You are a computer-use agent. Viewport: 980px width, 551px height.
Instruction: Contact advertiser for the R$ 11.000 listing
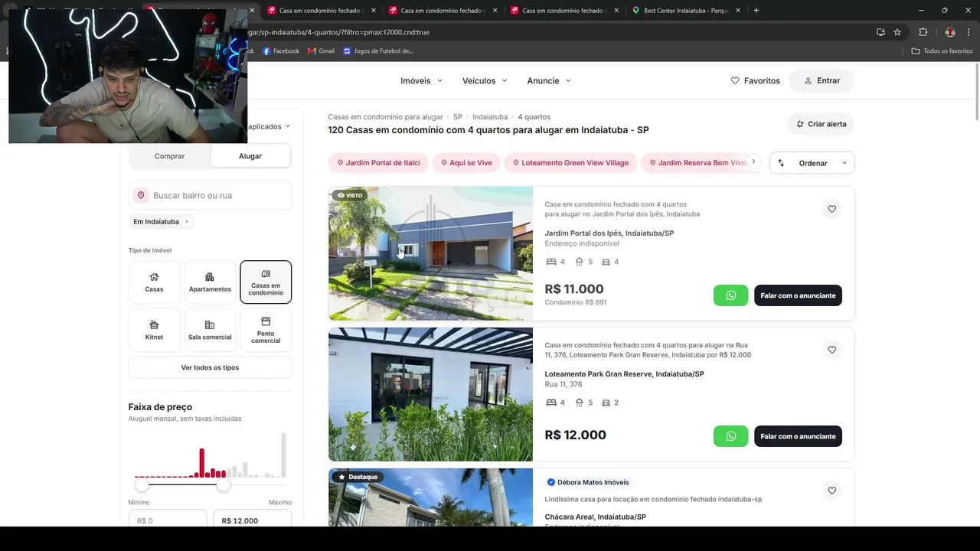click(798, 295)
